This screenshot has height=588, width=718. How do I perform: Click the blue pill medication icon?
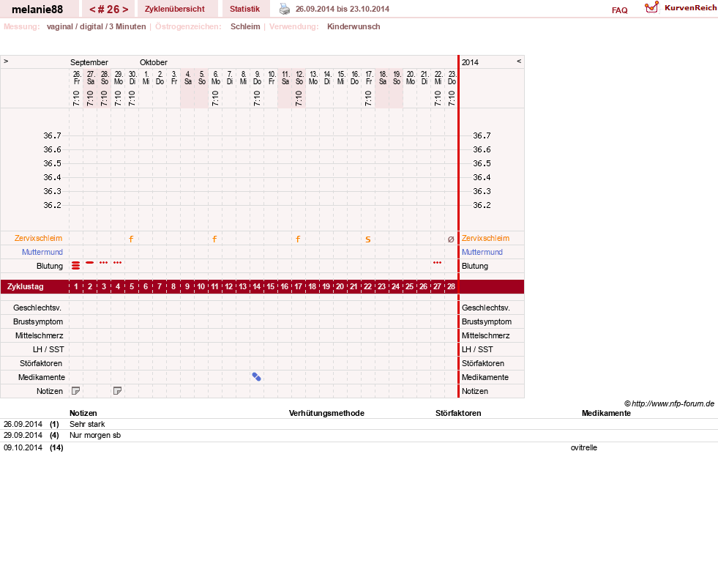point(256,376)
